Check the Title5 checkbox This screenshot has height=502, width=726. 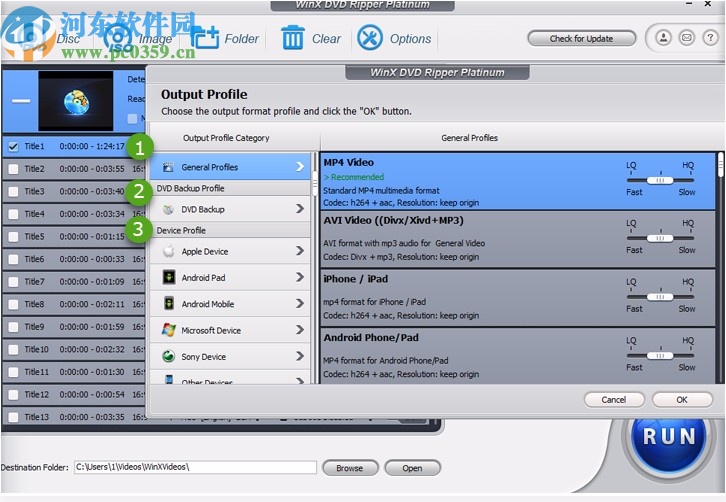13,237
